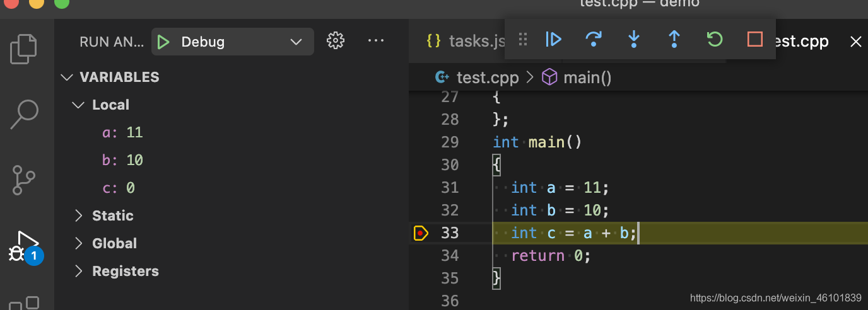
Task: Switch to the tasks.json tab
Action: pos(466,42)
